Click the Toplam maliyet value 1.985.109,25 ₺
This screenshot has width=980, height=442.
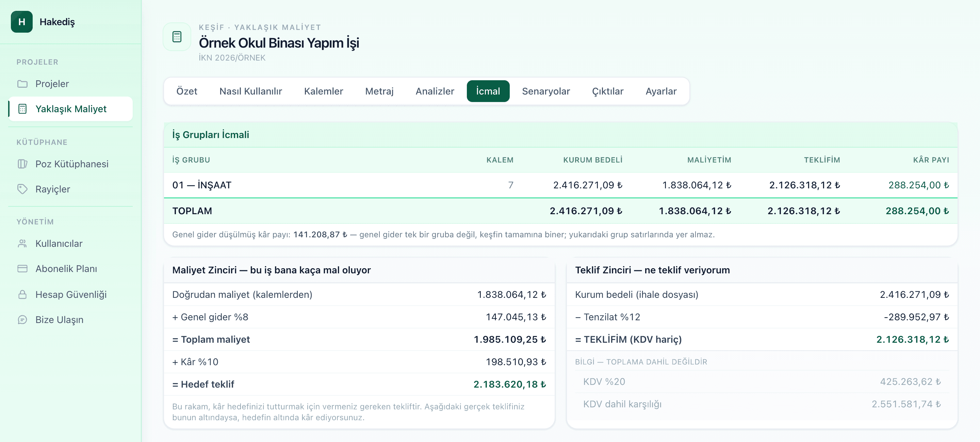point(509,339)
